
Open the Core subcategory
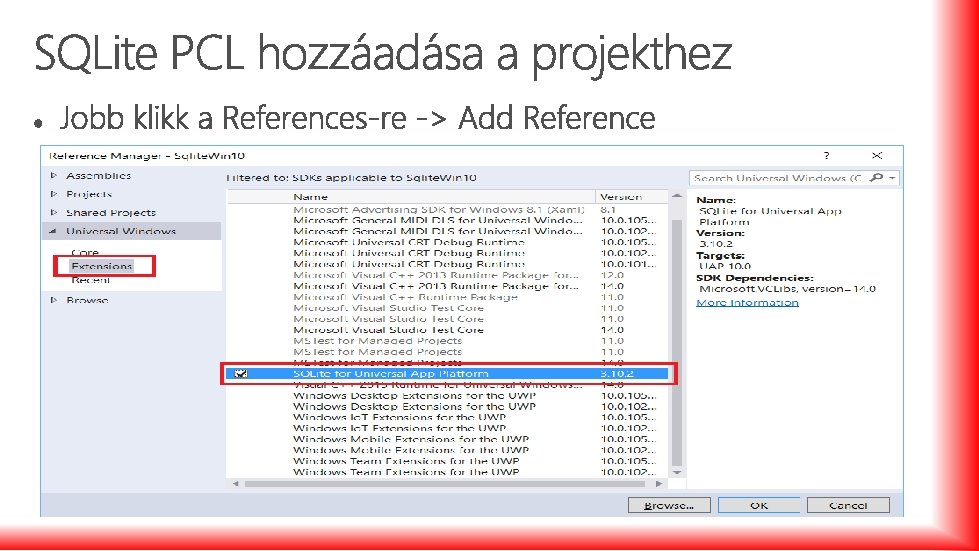coord(85,253)
